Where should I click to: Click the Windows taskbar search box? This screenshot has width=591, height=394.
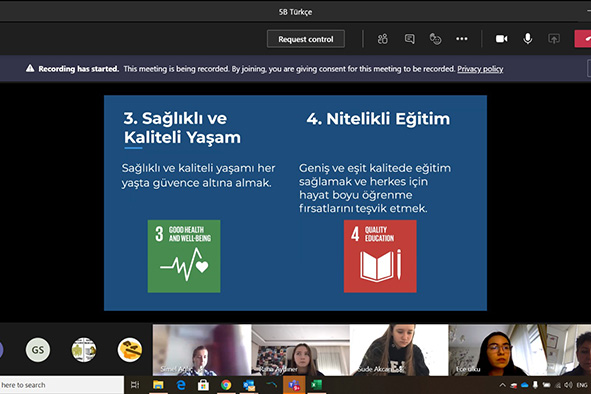[62, 385]
